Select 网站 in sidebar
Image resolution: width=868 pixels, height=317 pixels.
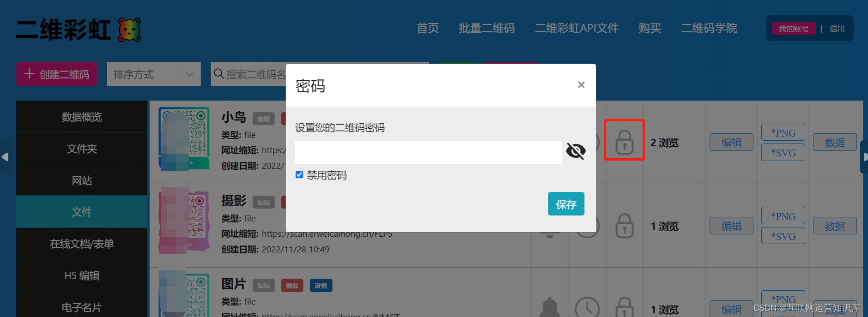pyautogui.click(x=82, y=180)
